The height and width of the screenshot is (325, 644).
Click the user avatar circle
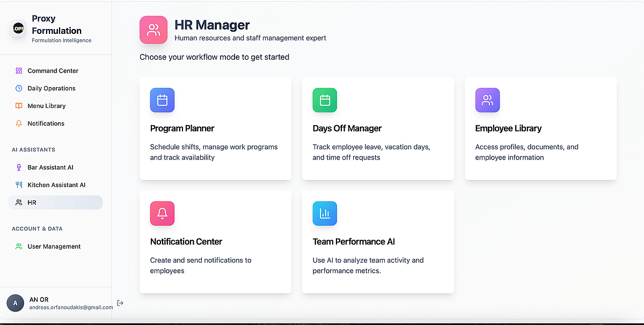(x=15, y=303)
